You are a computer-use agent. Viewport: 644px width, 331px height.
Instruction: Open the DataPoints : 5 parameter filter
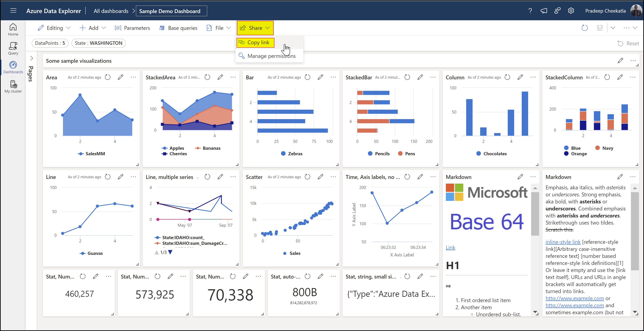(50, 43)
